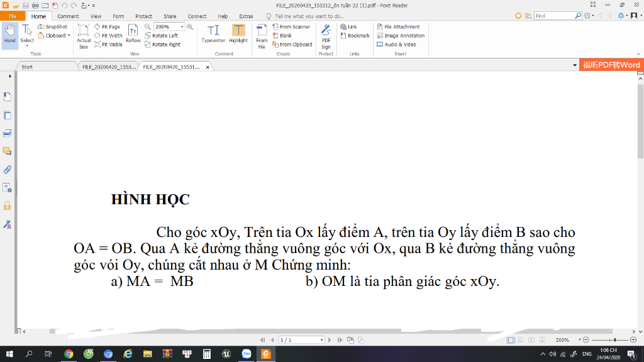Click status bar zoom out minus

[586, 340]
